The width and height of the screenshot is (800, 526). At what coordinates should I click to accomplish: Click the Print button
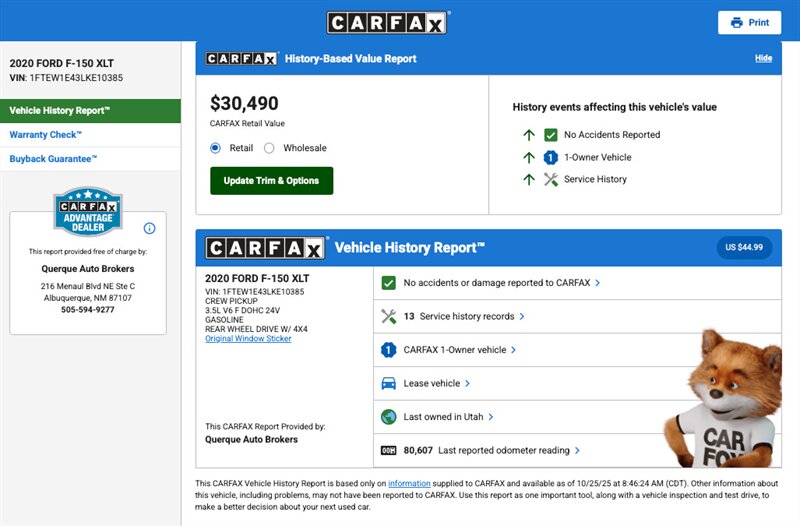(x=749, y=23)
